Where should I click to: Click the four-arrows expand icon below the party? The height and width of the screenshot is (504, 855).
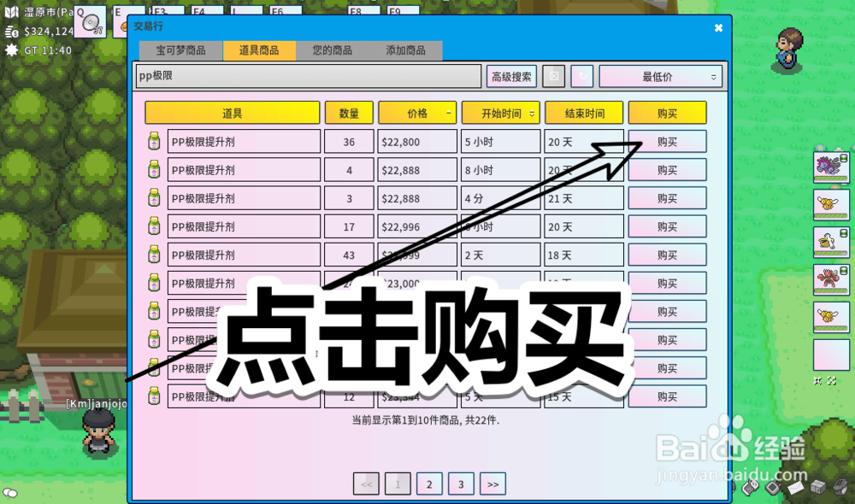click(x=832, y=381)
